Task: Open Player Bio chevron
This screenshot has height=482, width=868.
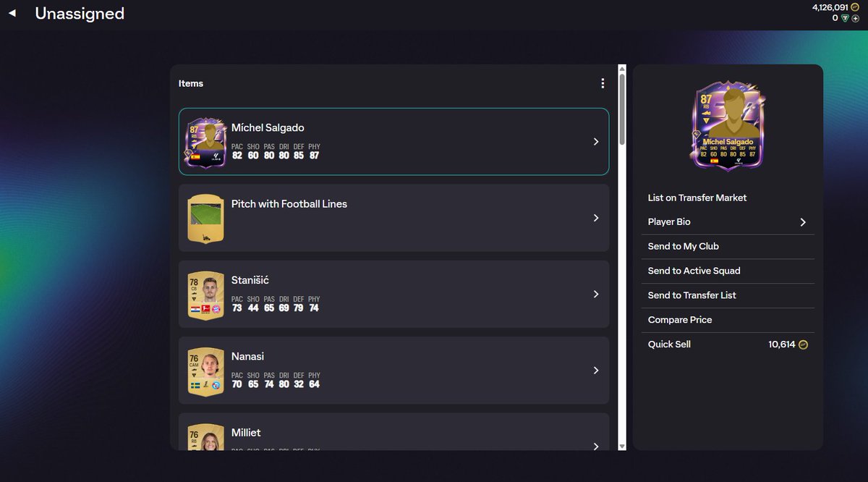Action: 803,222
